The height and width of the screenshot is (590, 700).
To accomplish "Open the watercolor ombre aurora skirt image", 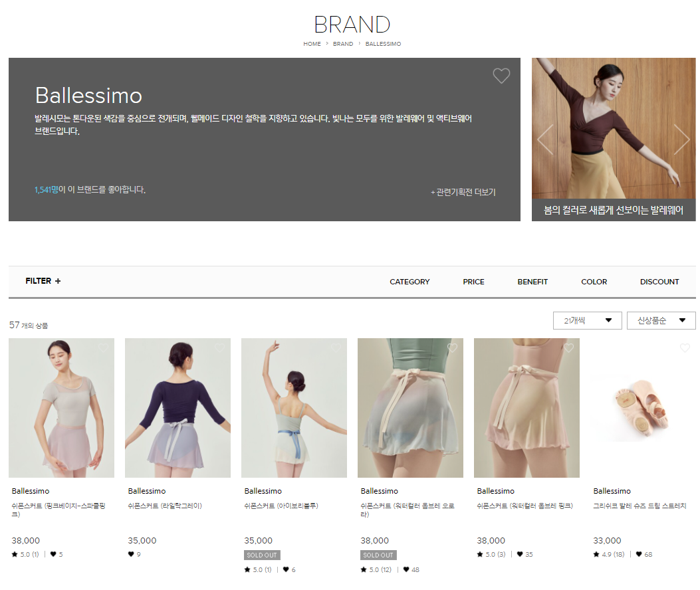I will [410, 407].
